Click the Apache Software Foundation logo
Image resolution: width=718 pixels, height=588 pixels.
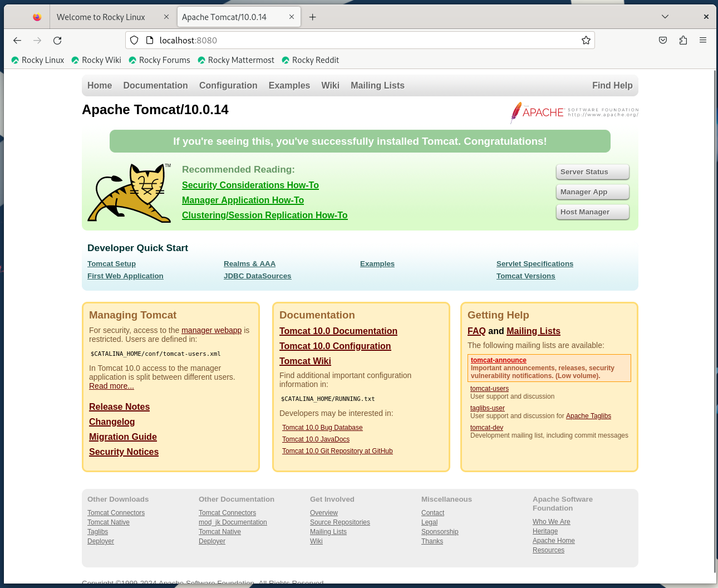(x=574, y=112)
